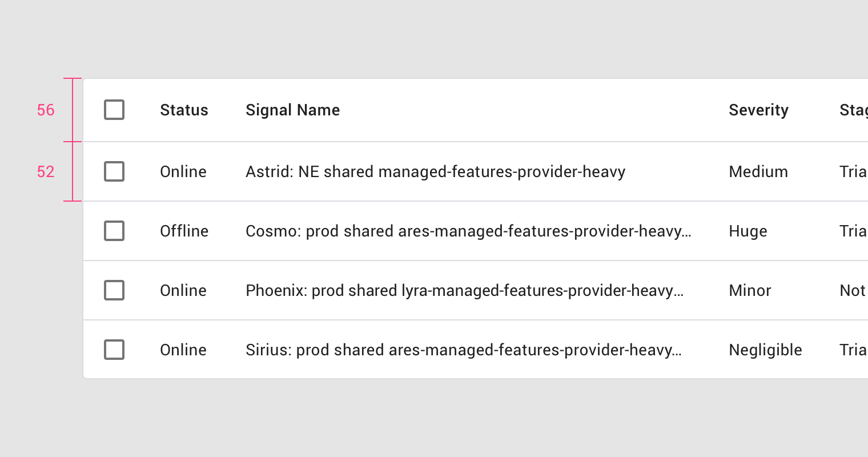The height and width of the screenshot is (457, 868).
Task: Click the Huge severity cell
Action: click(x=748, y=231)
